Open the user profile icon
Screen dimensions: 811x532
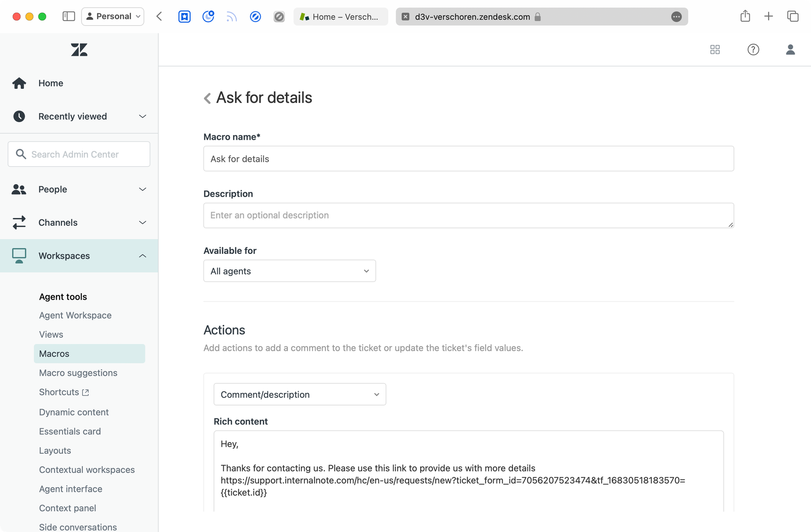point(790,49)
